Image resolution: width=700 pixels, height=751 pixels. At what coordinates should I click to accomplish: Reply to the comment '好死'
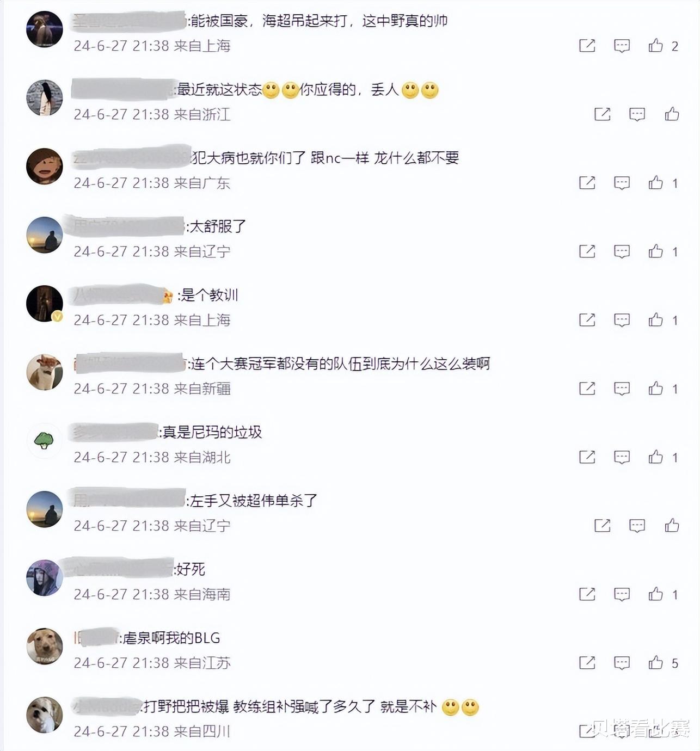(x=622, y=594)
